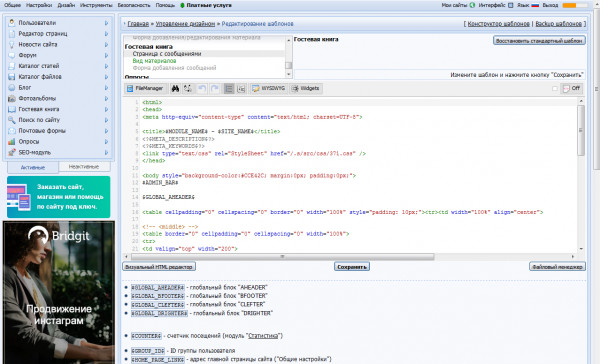Click the Сохранить button
The height and width of the screenshot is (364, 600).
(x=352, y=267)
